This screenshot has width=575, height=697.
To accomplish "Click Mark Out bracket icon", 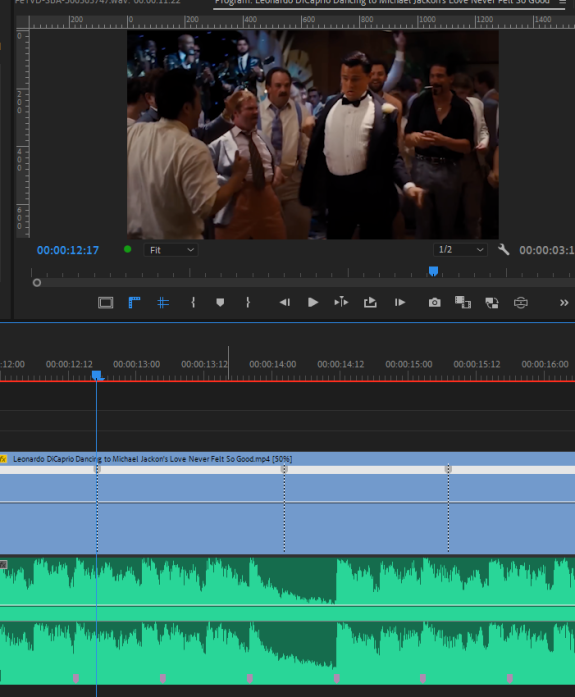I will tap(248, 303).
